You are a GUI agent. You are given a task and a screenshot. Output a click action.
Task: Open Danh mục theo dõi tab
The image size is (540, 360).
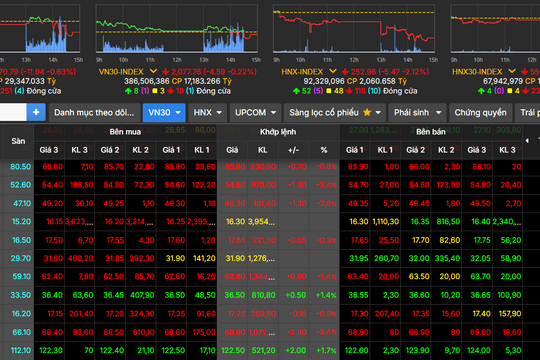tap(94, 113)
